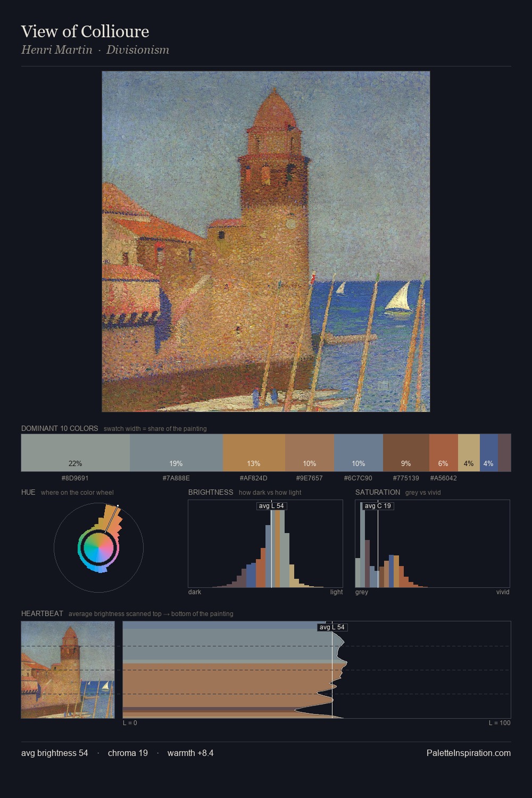Click the 'HUE' section heading
Image resolution: width=532 pixels, height=798 pixels.
[x=28, y=492]
